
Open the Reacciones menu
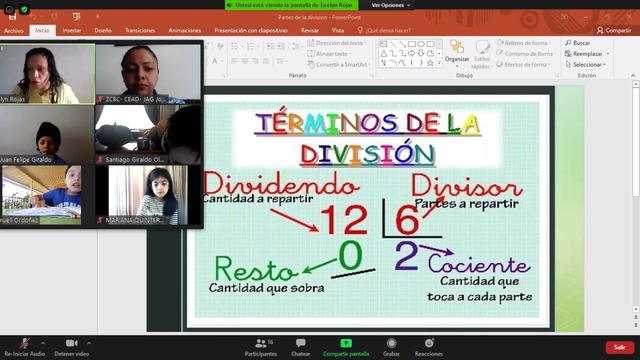pyautogui.click(x=429, y=347)
